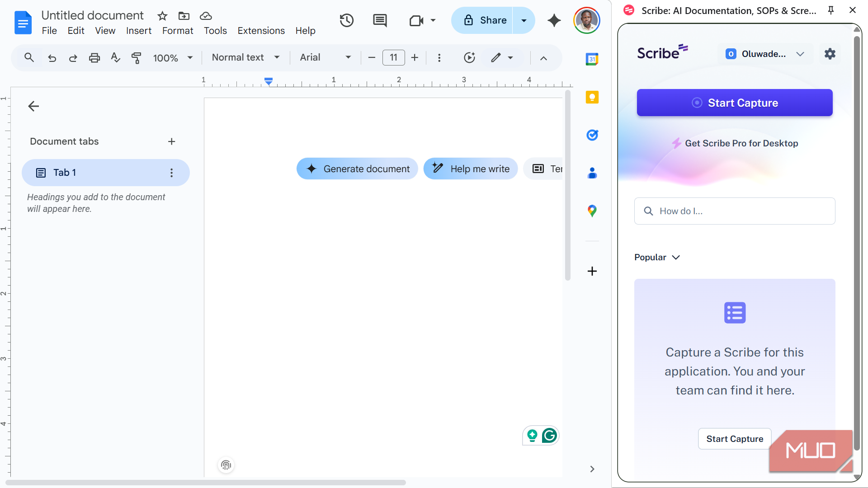
Task: Open Google Maps side panel
Action: tap(592, 211)
